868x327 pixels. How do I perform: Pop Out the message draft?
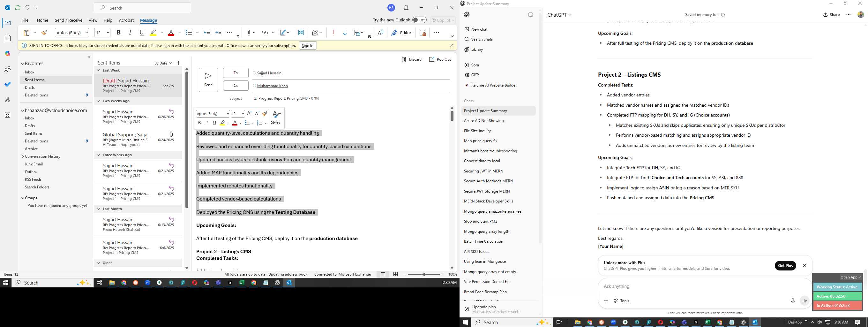pos(440,59)
